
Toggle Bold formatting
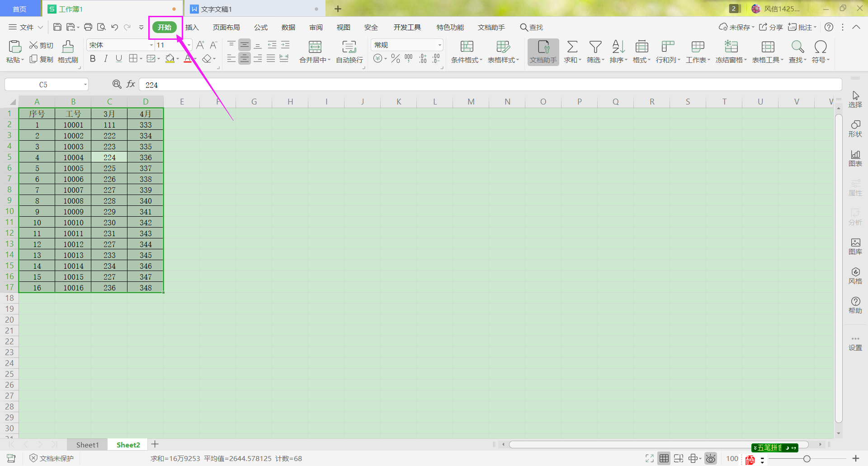[93, 59]
